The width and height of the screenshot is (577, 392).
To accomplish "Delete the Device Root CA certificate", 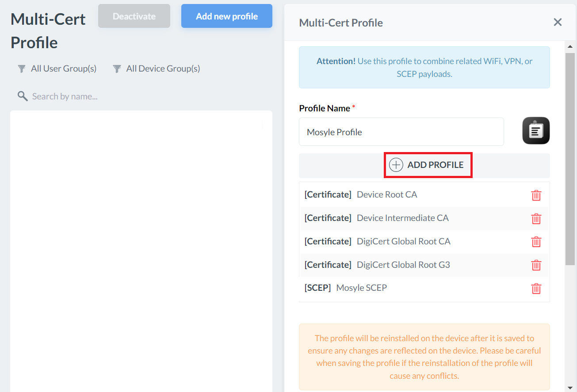I will (536, 195).
